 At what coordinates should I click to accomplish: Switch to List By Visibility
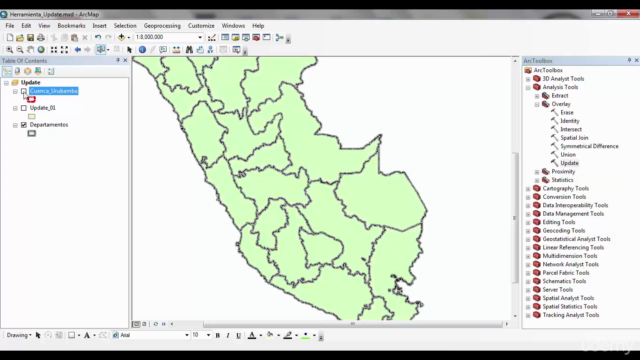coord(27,71)
